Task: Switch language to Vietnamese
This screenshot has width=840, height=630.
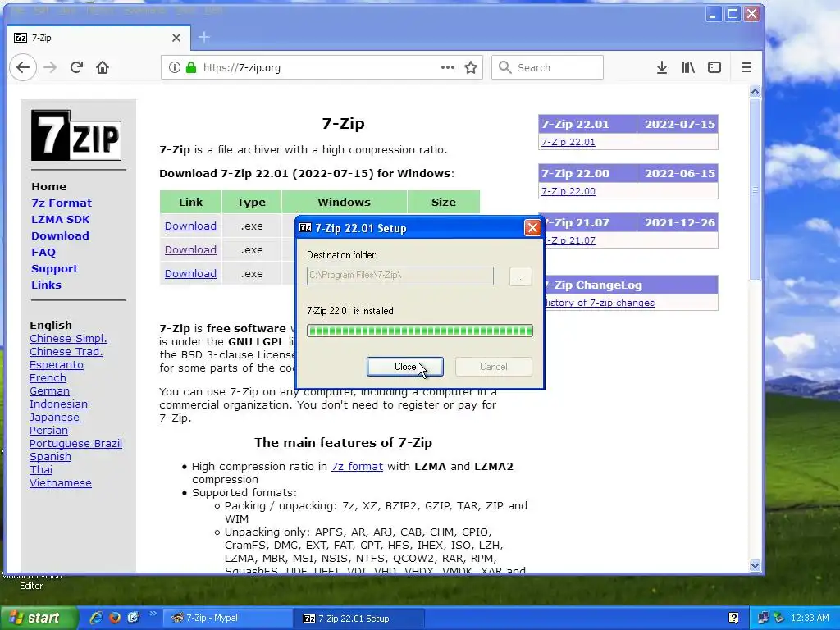Action: (61, 482)
